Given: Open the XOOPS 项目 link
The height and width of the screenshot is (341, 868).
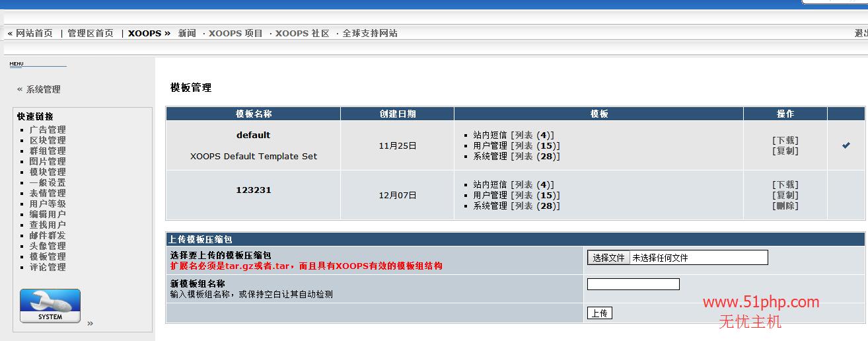Looking at the screenshot, I should click(x=236, y=33).
